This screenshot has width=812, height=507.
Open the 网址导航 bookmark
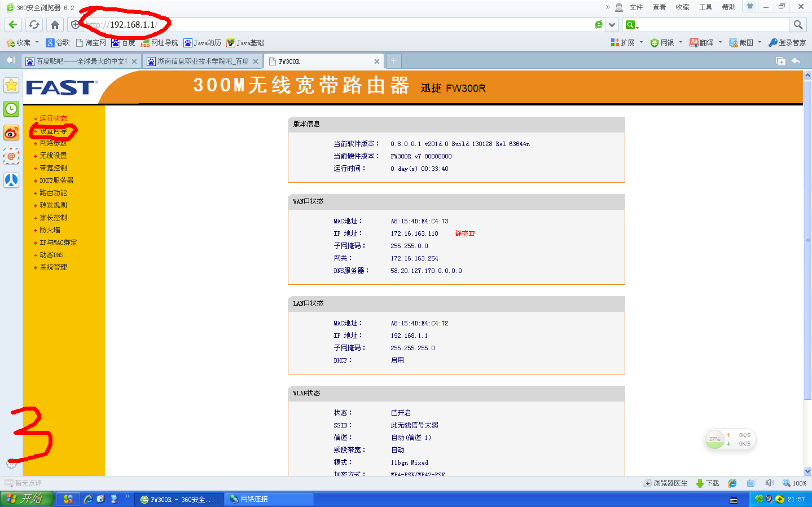click(159, 43)
